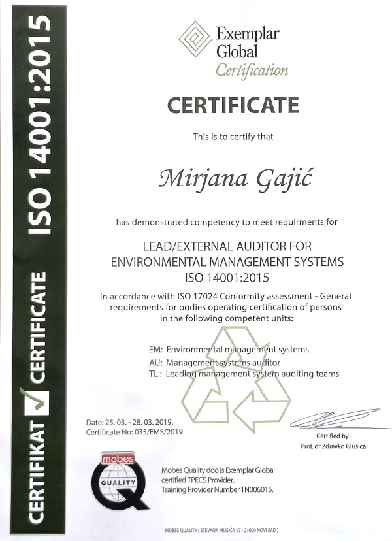Screen dimensions: 392x541
Task: Click the Mobes Quality Q logo
Action: coord(120,480)
